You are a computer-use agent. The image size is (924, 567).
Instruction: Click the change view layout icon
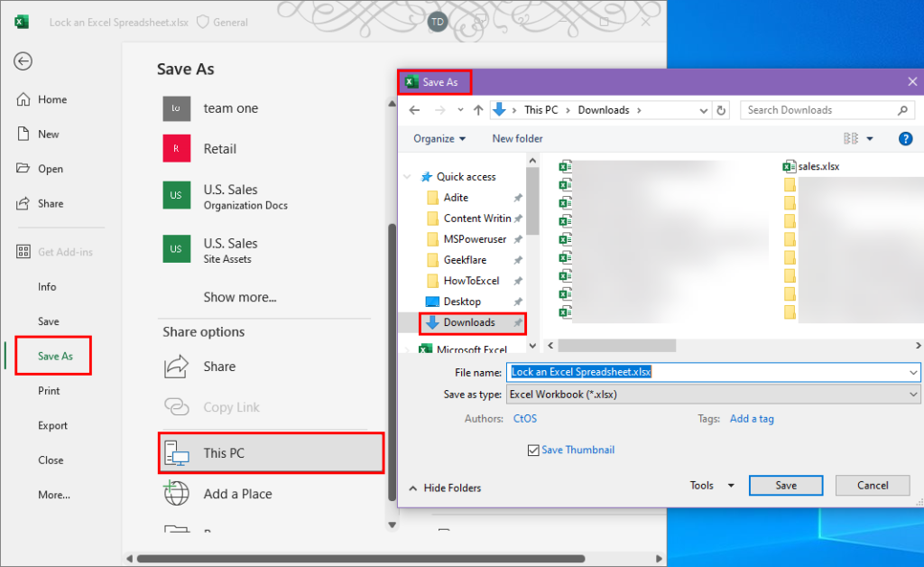pos(851,138)
